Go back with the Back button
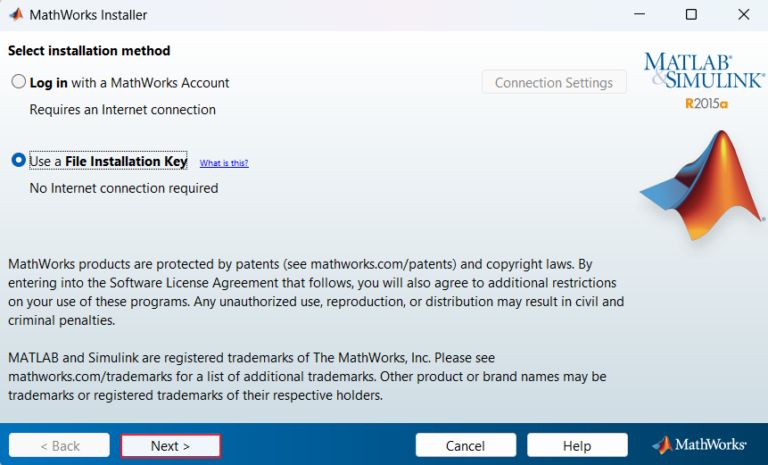This screenshot has height=465, width=768. (59, 445)
